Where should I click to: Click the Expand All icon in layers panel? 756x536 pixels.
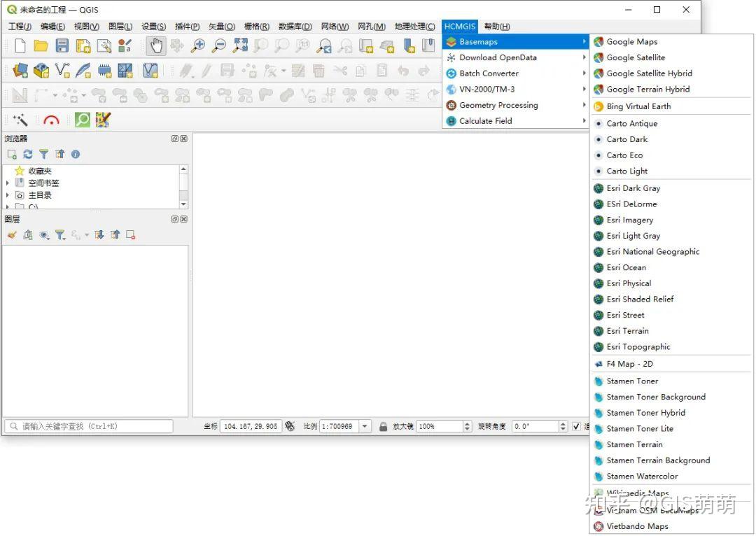tap(99, 234)
